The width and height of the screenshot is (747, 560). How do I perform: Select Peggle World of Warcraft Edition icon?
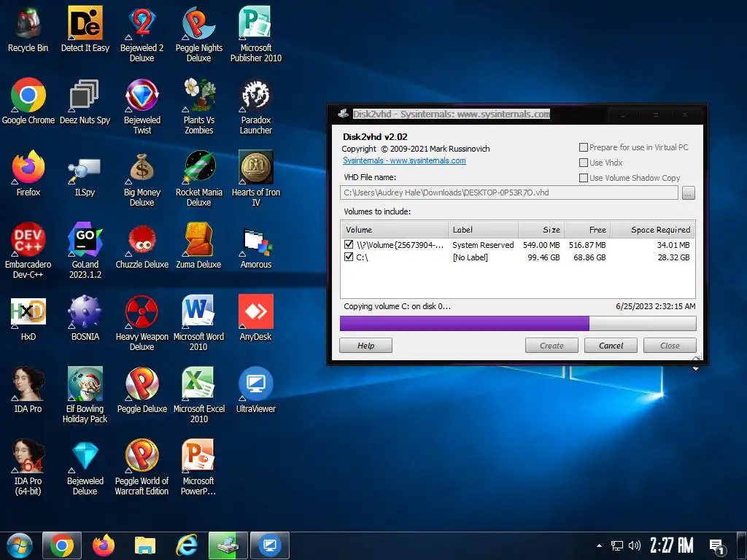coord(142,467)
